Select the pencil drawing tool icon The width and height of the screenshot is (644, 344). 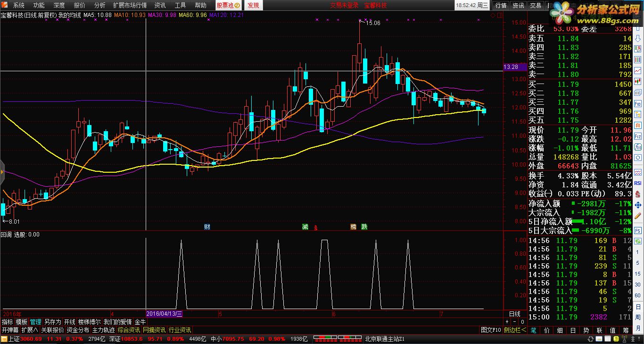(x=638, y=215)
